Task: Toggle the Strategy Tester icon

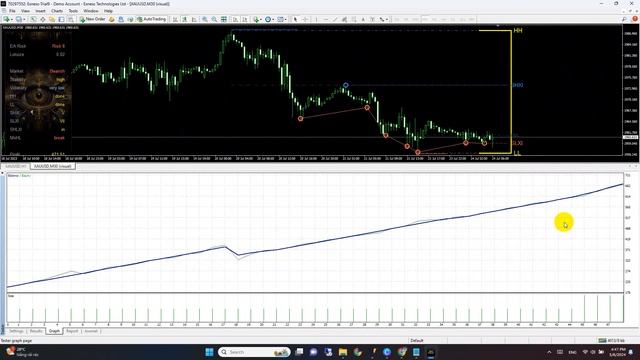Action: (x=71, y=19)
